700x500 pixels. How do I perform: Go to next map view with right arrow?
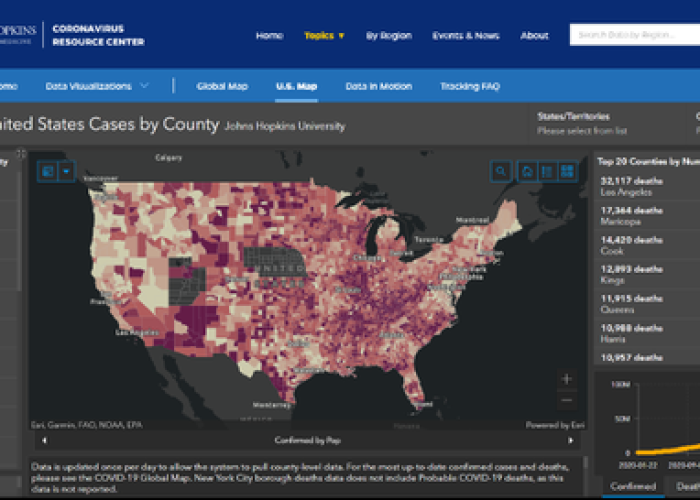tap(571, 440)
